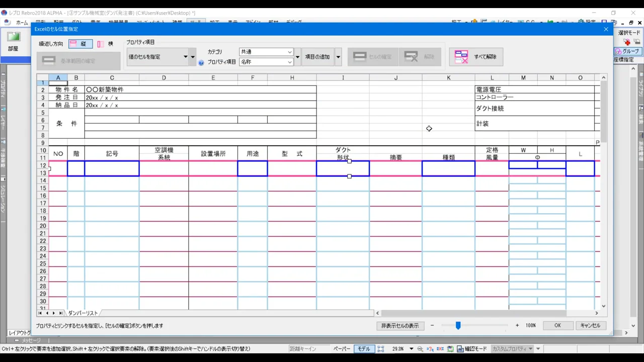Click the zoom-out magnifier icon in status bar
This screenshot has width=644, height=362.
[x=420, y=349]
